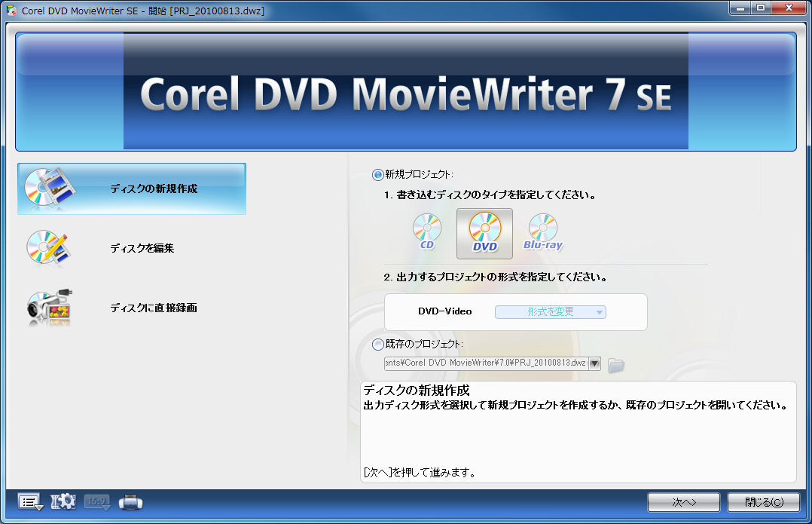Open the project list menu icon in bottom bar
812x524 pixels.
(x=31, y=501)
